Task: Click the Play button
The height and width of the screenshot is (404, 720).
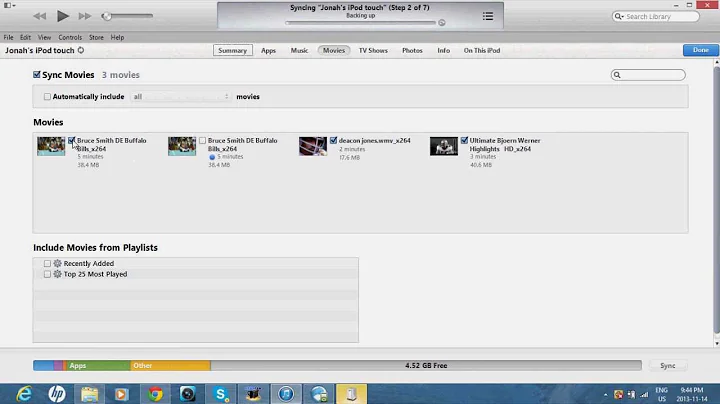Action: (x=62, y=16)
